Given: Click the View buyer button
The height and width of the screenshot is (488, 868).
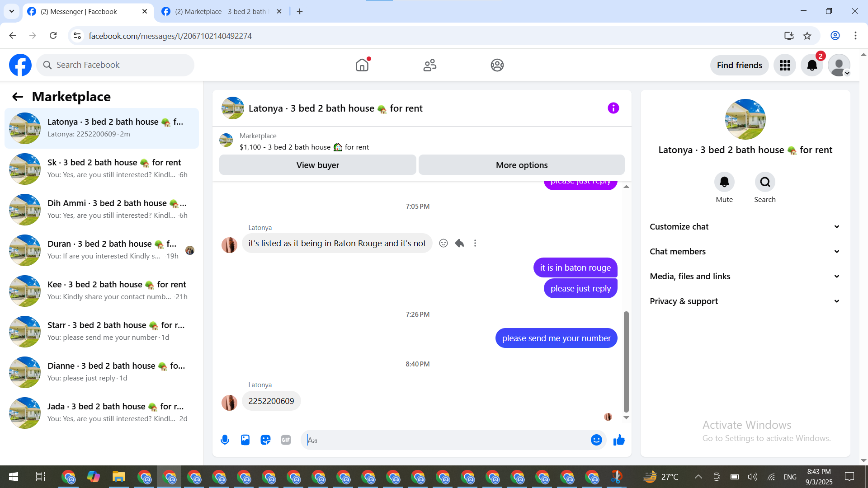Looking at the screenshot, I should click(318, 165).
